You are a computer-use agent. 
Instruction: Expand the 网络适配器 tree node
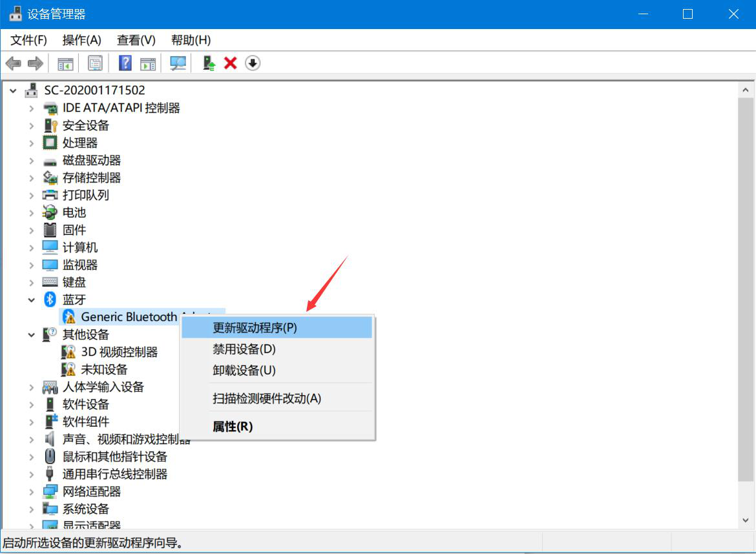31,491
